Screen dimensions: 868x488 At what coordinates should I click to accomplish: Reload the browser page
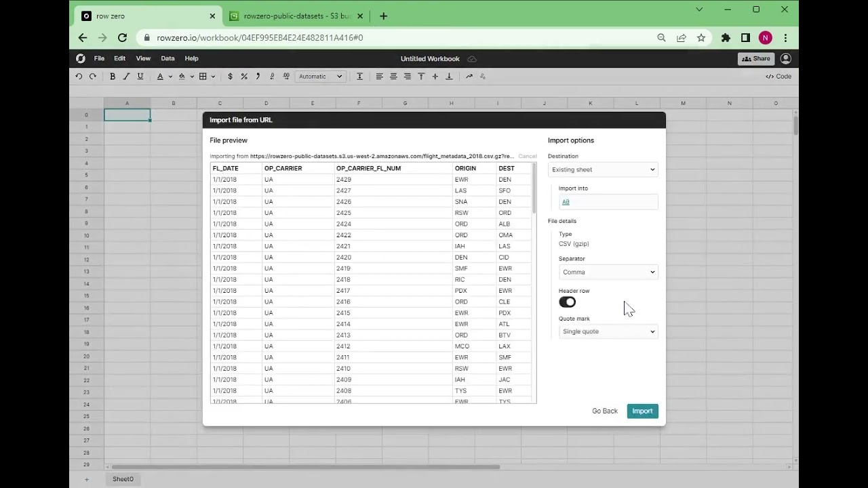122,38
